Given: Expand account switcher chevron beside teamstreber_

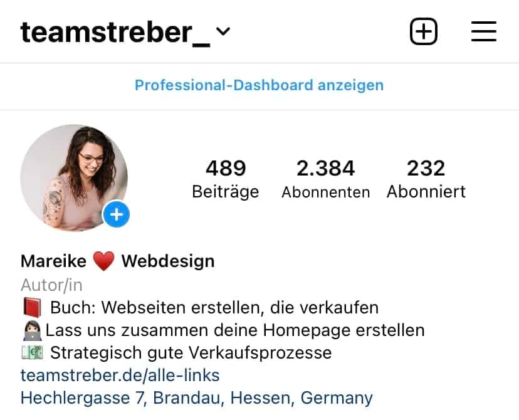Looking at the screenshot, I should 223,31.
